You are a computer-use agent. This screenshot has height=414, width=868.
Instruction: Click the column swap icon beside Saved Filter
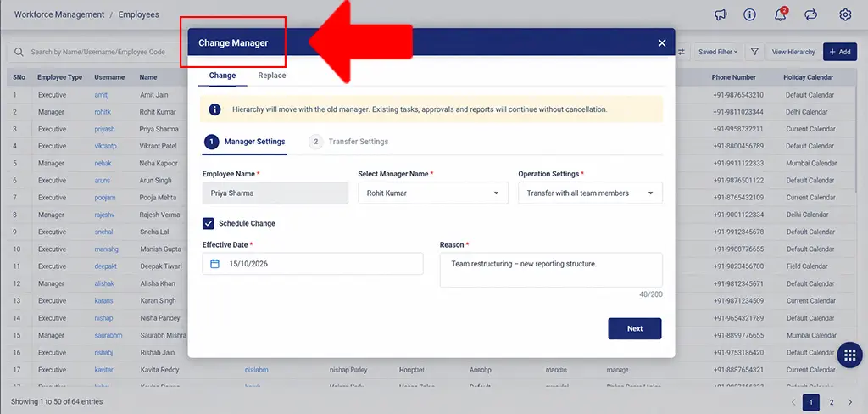[681, 52]
